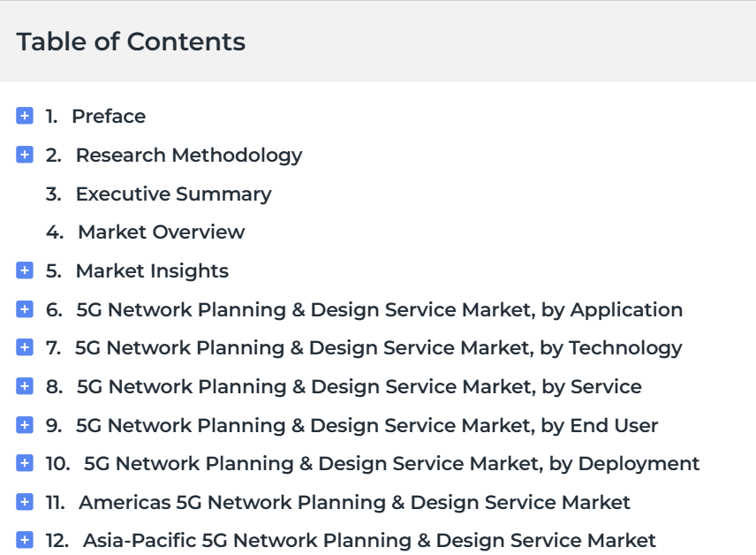Image resolution: width=756 pixels, height=555 pixels.
Task: Select 5G Market by End User title
Action: [x=367, y=426]
